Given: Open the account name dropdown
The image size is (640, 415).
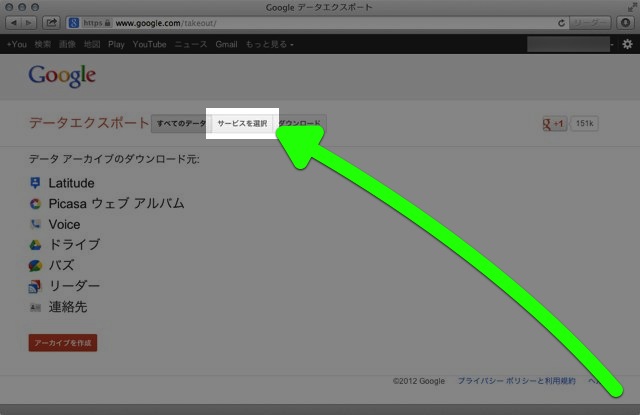Looking at the screenshot, I should 571,44.
